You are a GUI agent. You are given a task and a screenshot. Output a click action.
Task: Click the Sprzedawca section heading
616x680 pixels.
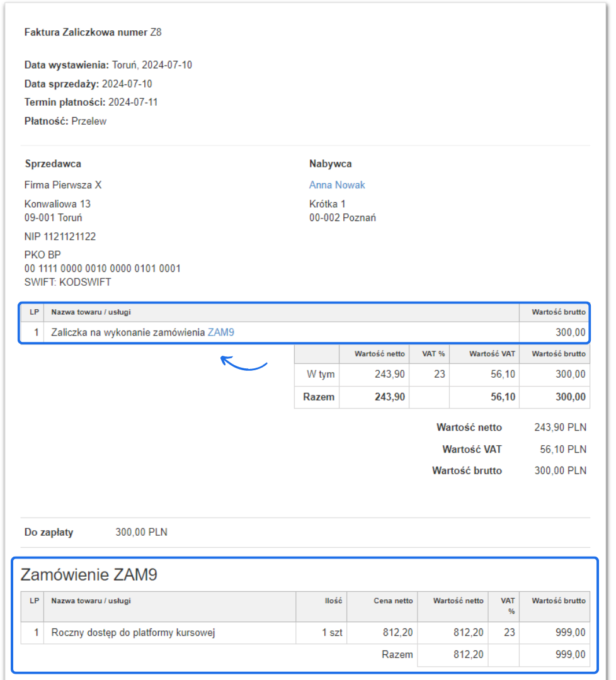(53, 164)
